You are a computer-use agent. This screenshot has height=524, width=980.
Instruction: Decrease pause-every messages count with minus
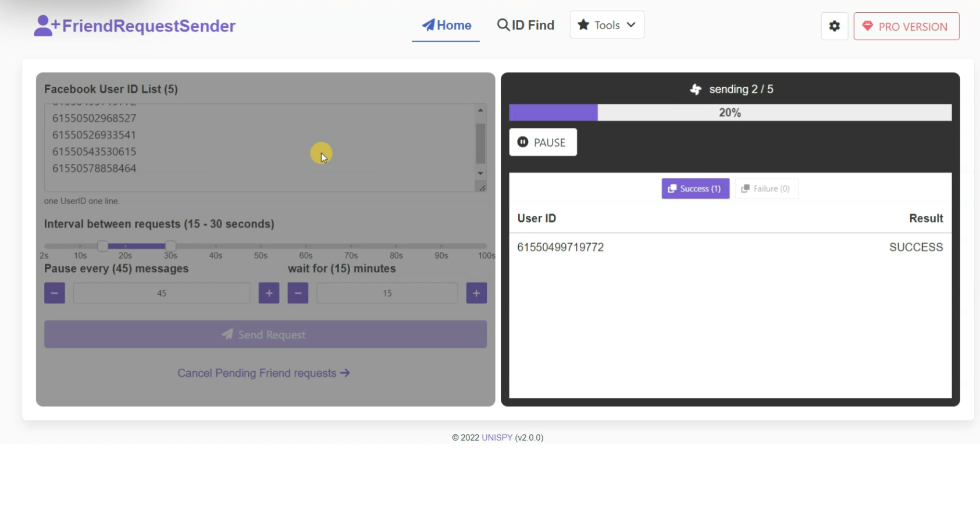[55, 293]
